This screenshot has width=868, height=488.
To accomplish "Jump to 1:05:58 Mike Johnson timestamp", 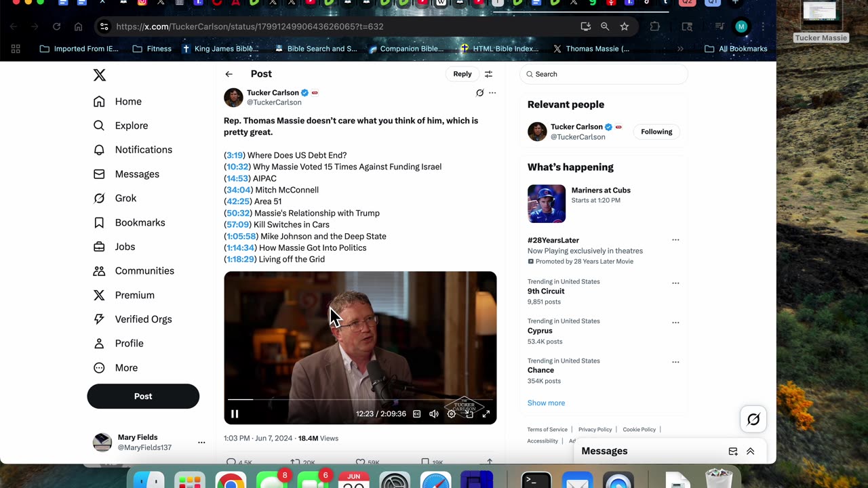I will (x=241, y=236).
